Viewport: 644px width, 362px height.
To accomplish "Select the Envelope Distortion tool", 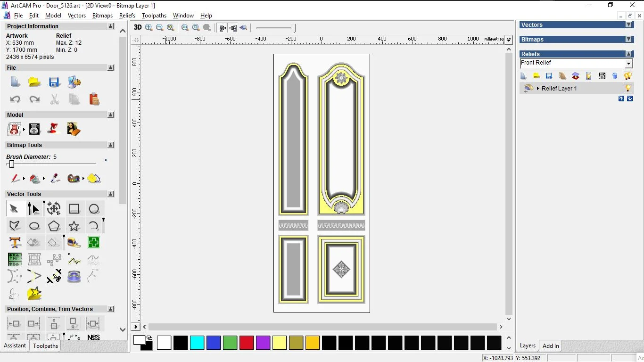I will [x=34, y=259].
